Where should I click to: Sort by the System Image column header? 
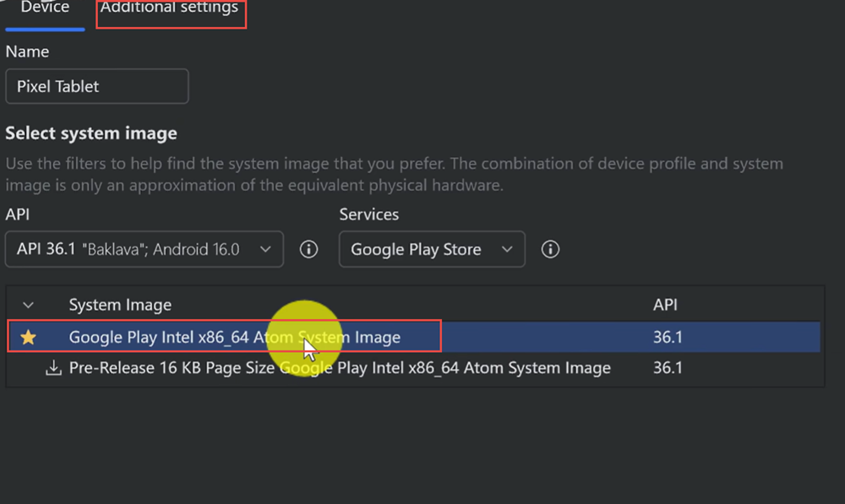pos(120,305)
